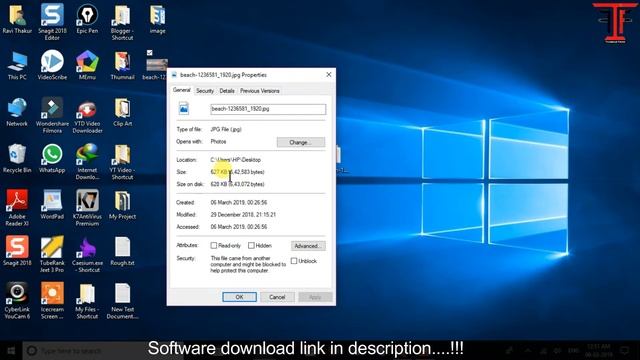
Task: Select the beach image thumbnail on desktop
Action: tap(157, 65)
